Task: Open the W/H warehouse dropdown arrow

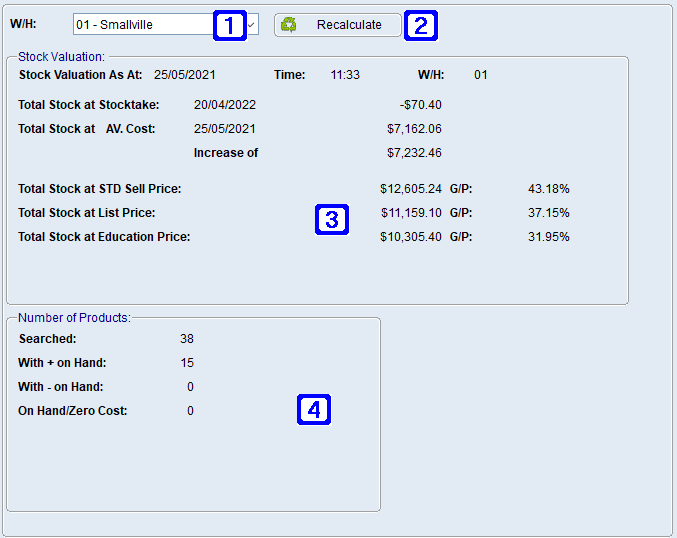Action: [252, 25]
